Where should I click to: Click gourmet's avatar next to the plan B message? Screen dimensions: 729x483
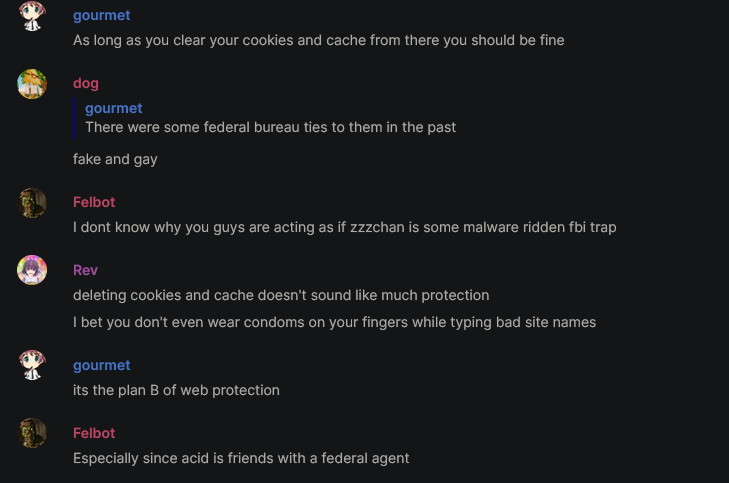[32, 365]
